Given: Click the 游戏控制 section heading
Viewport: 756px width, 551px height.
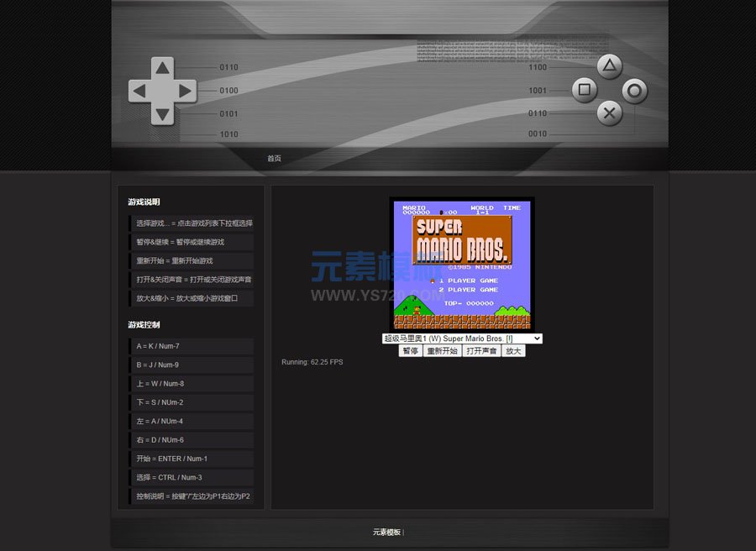Looking at the screenshot, I should pos(144,325).
